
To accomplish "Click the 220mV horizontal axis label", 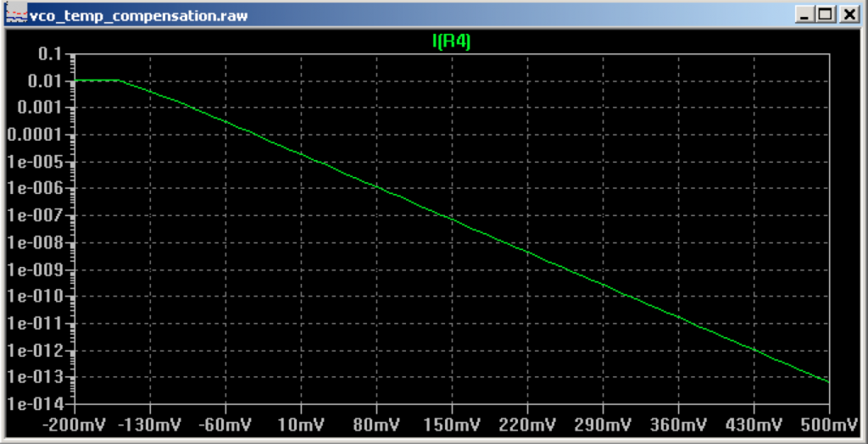I will (x=527, y=425).
